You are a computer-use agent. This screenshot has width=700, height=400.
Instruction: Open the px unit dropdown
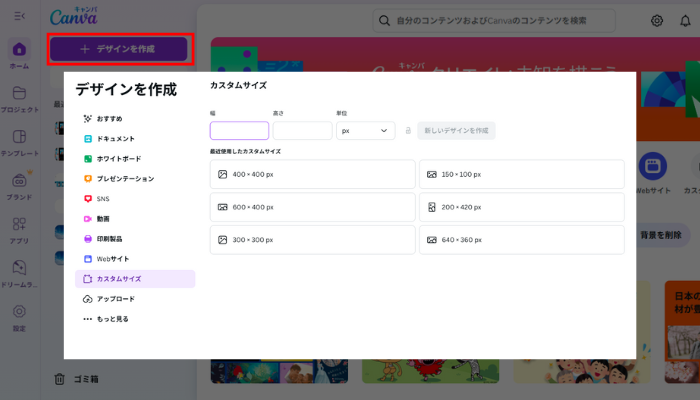[x=366, y=131]
